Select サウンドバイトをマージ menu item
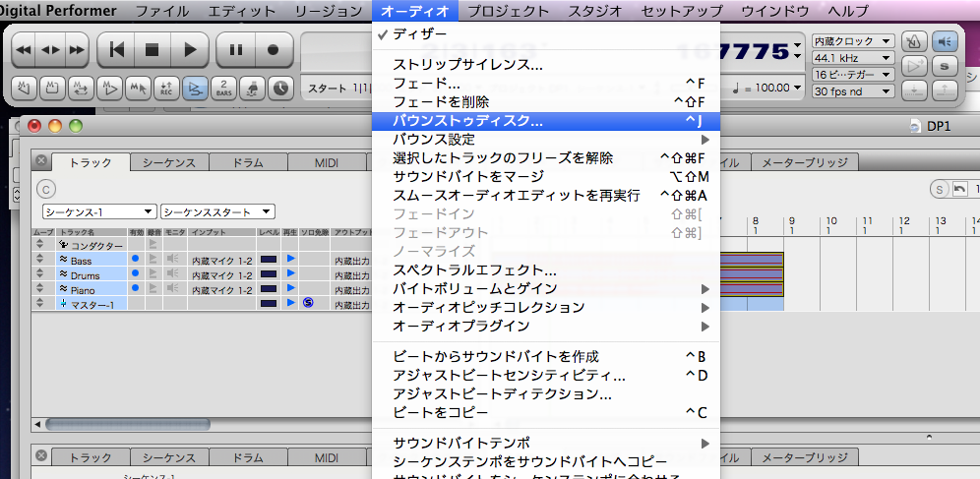This screenshot has height=479, width=980. click(546, 177)
